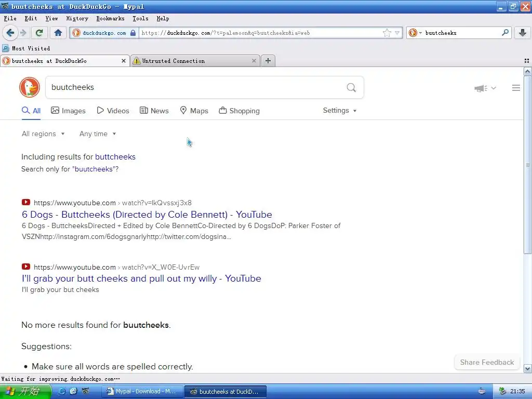
Task: Click the address bar URL text
Action: click(x=225, y=33)
